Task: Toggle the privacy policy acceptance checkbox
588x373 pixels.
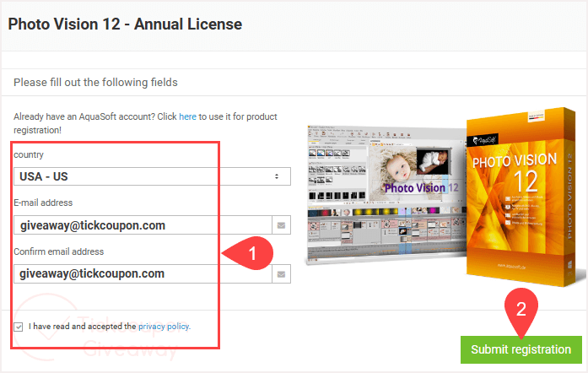Action: (19, 327)
